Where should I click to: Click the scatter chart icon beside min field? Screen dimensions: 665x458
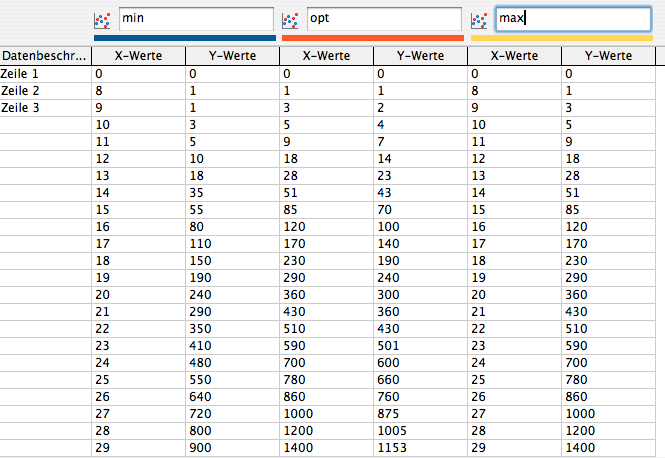point(101,19)
